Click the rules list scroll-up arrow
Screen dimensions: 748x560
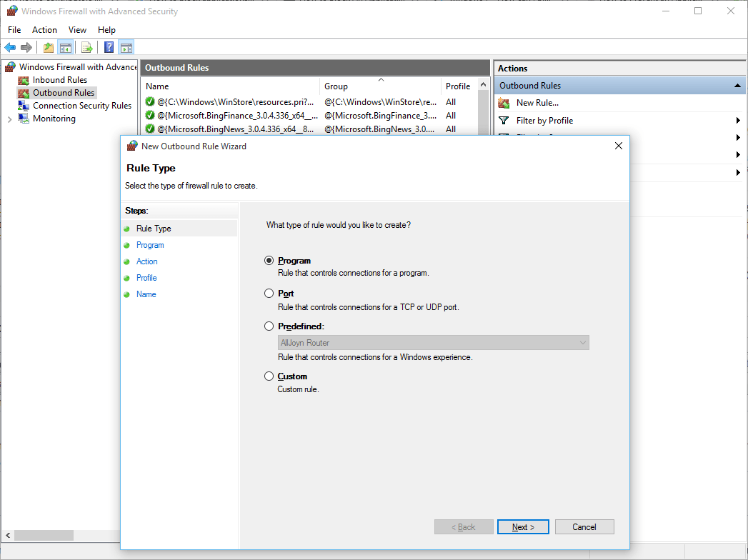pyautogui.click(x=483, y=85)
